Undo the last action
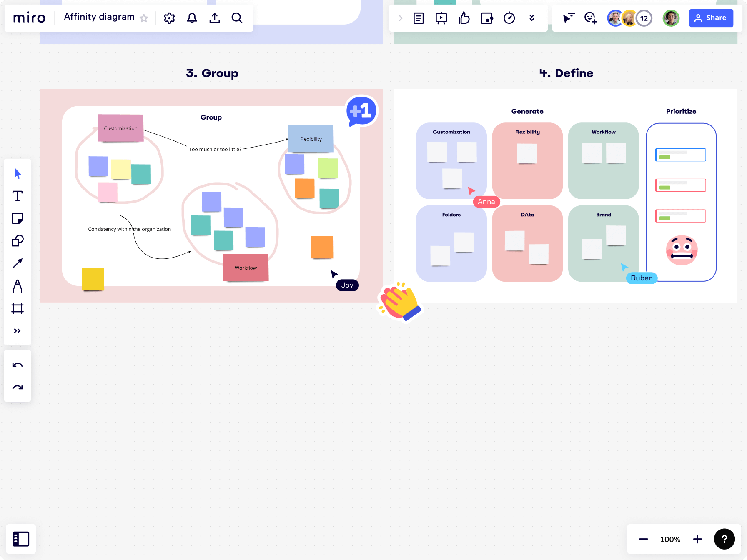Image resolution: width=747 pixels, height=560 pixels. 18,365
